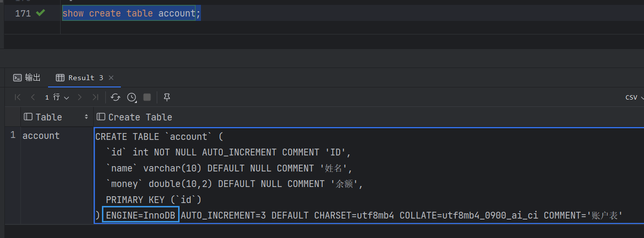This screenshot has width=644, height=238.
Task: Go to next result page
Action: [x=80, y=98]
